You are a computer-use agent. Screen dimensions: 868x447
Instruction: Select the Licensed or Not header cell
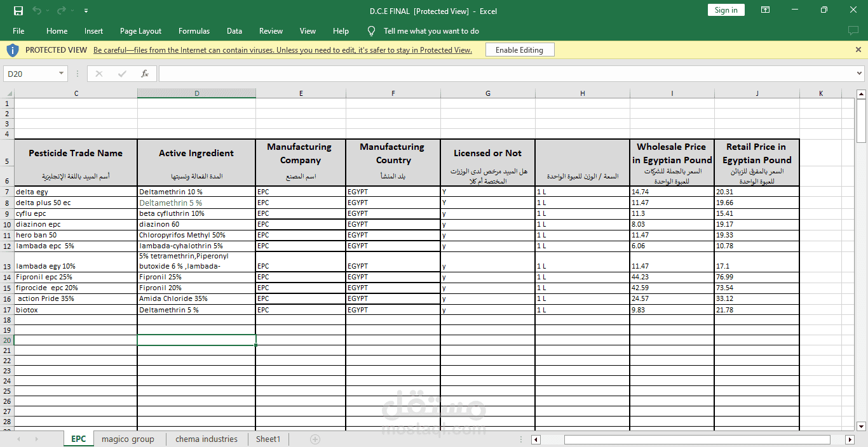point(487,153)
